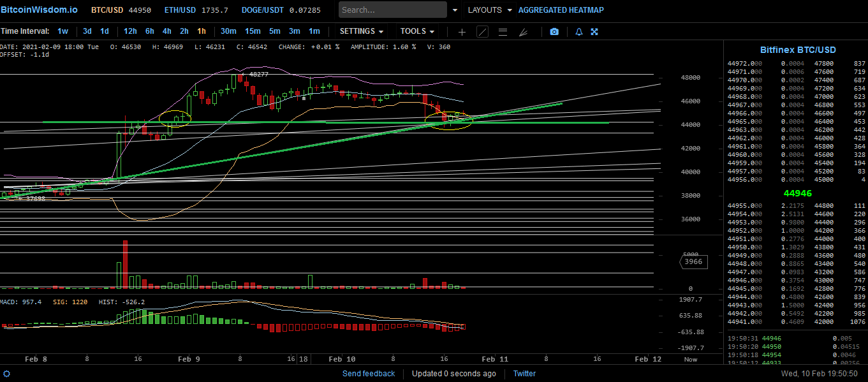This screenshot has height=382, width=868.
Task: Click the MACD: 957.4 indicator label
Action: pos(21,302)
